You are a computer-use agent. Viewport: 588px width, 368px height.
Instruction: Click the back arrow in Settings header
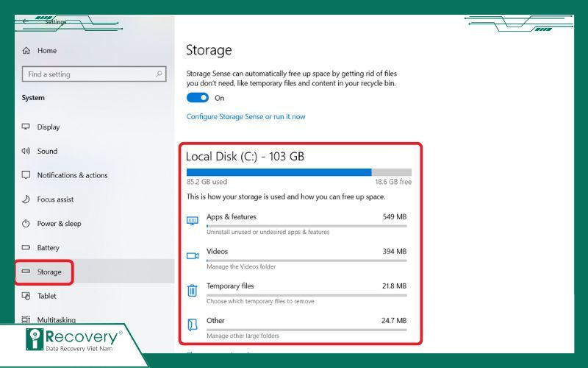(26, 21)
